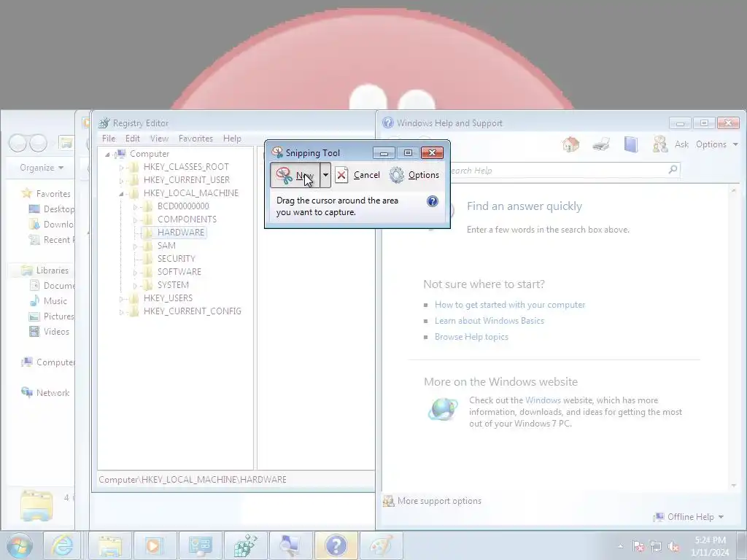Open the Favorites menu in Registry Editor
Screen dimensions: 747x560
(196, 139)
